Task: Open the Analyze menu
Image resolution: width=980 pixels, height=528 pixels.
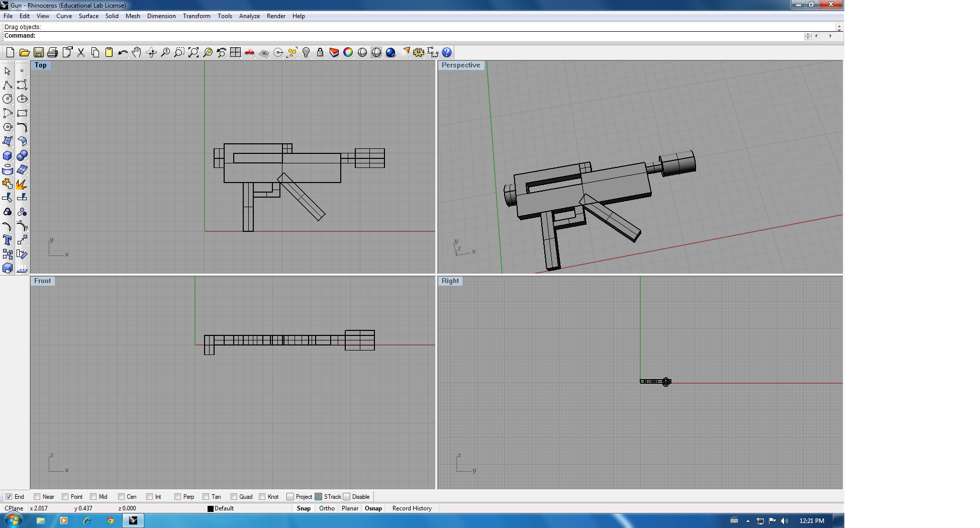Action: 249,16
